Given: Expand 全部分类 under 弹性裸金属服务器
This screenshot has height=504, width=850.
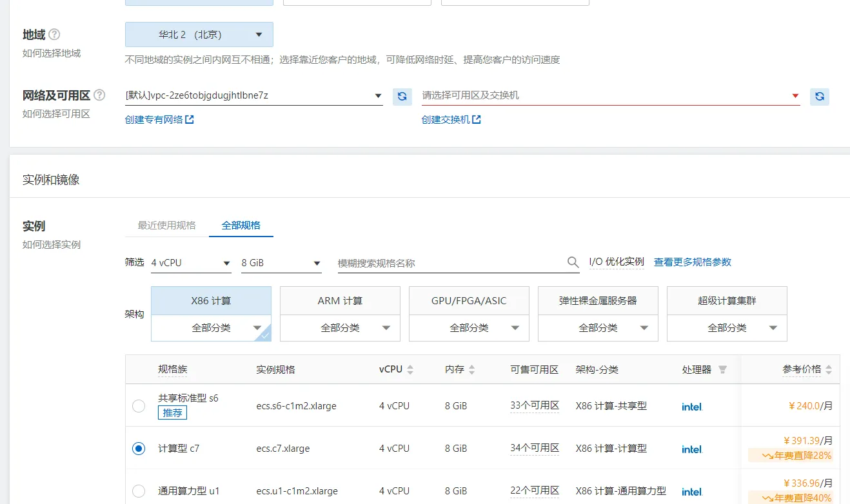Looking at the screenshot, I should pos(598,328).
